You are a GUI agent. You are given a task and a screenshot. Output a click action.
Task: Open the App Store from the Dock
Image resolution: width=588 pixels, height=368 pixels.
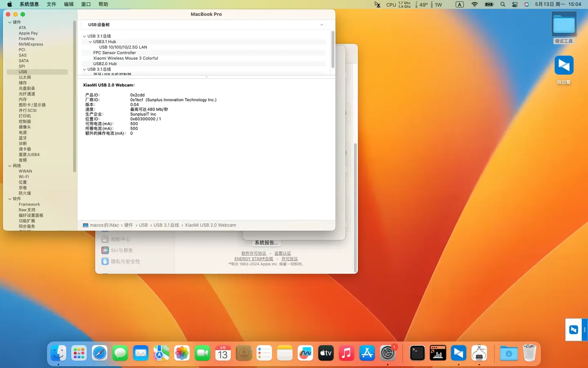pos(366,353)
